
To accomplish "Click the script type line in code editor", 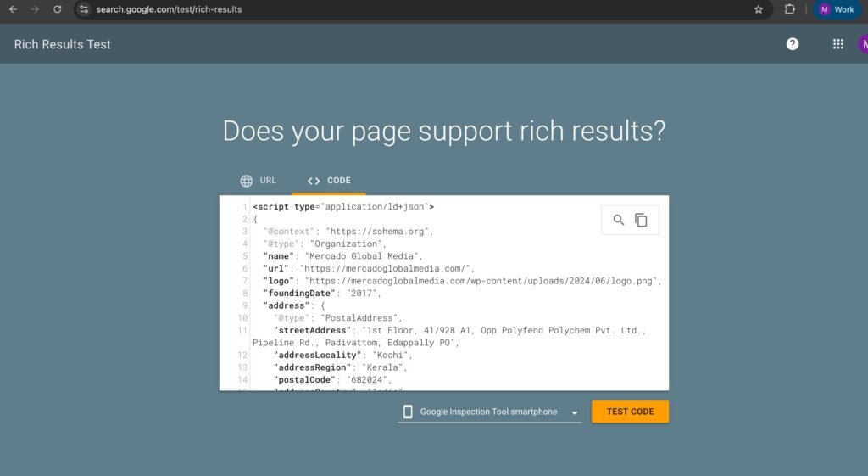I will (x=343, y=207).
